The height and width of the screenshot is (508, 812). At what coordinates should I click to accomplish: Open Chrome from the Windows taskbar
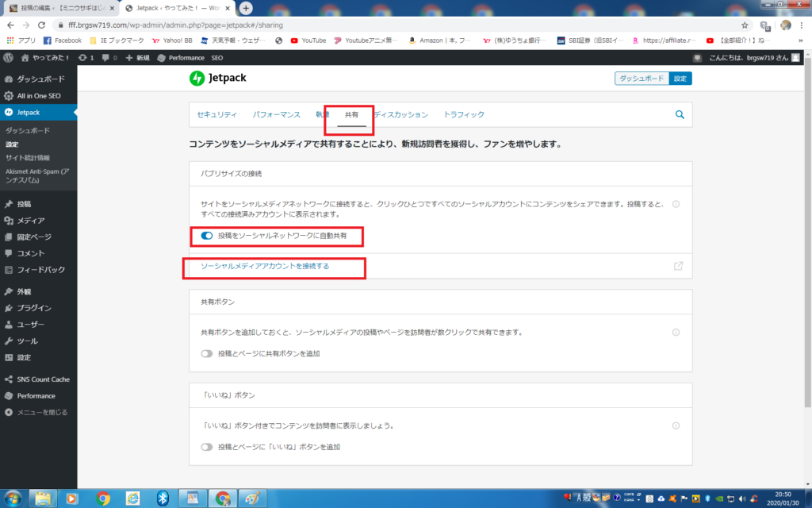click(103, 498)
